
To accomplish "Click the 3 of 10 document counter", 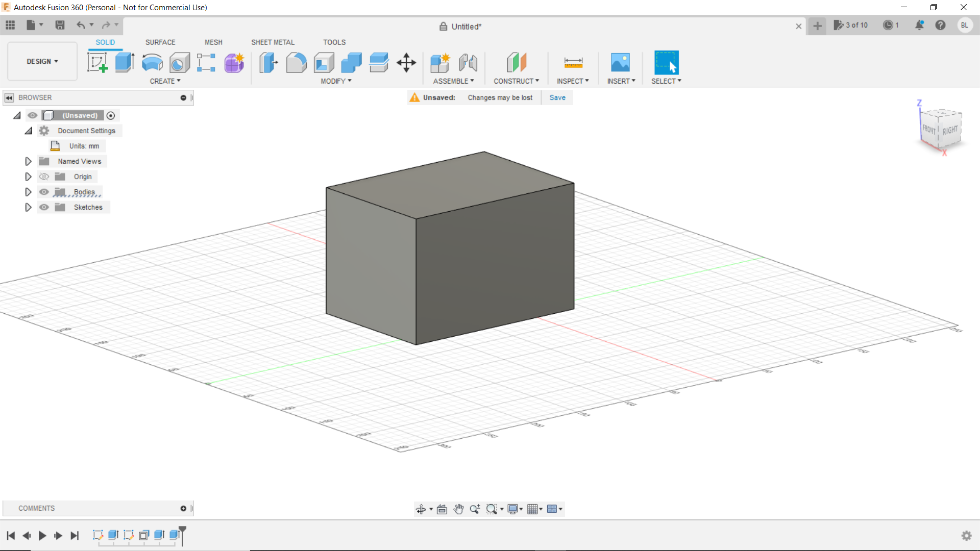I will coord(851,25).
